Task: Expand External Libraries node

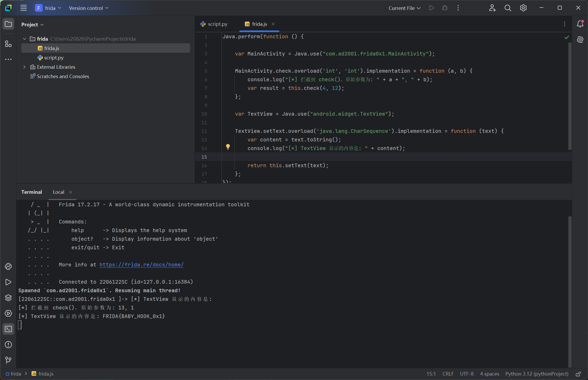Action: point(24,67)
